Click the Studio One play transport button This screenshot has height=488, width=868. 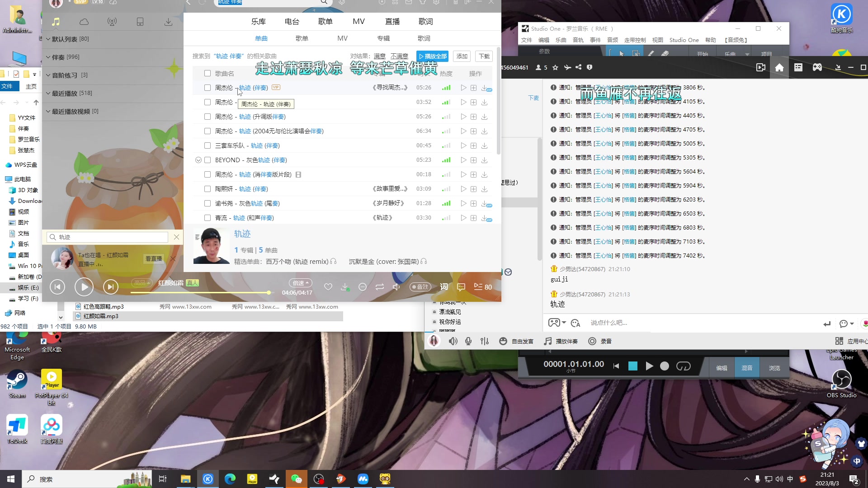(x=649, y=366)
